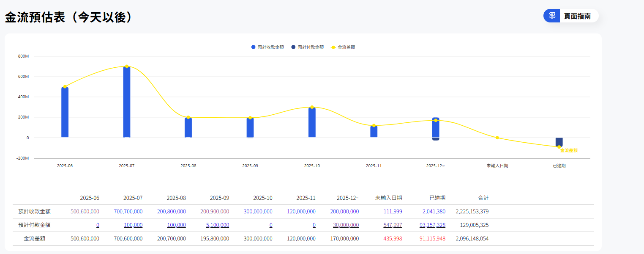644x254 pixels.
Task: Toggle the 預計收款金額 legend series
Action: pos(267,47)
